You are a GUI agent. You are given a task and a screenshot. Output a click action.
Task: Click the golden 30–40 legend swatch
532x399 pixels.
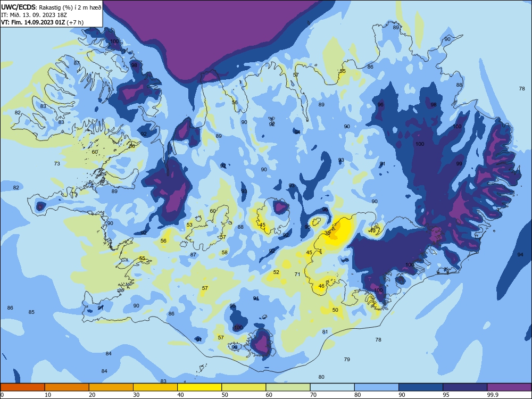point(155,387)
